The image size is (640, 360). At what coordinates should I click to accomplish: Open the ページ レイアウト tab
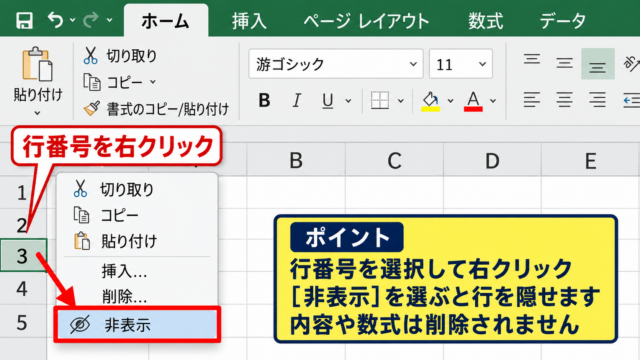tap(366, 21)
